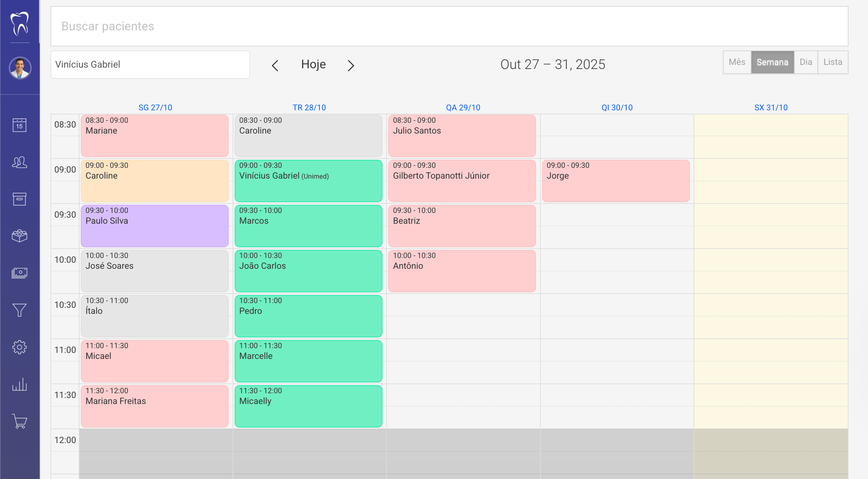This screenshot has height=479, width=868.
Task: Switch to the Dia view
Action: coord(806,62)
